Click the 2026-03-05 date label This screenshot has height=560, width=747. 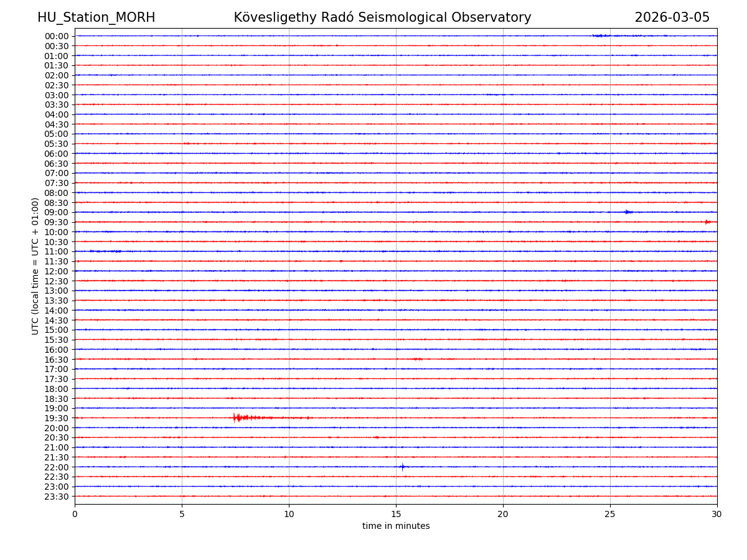(672, 17)
